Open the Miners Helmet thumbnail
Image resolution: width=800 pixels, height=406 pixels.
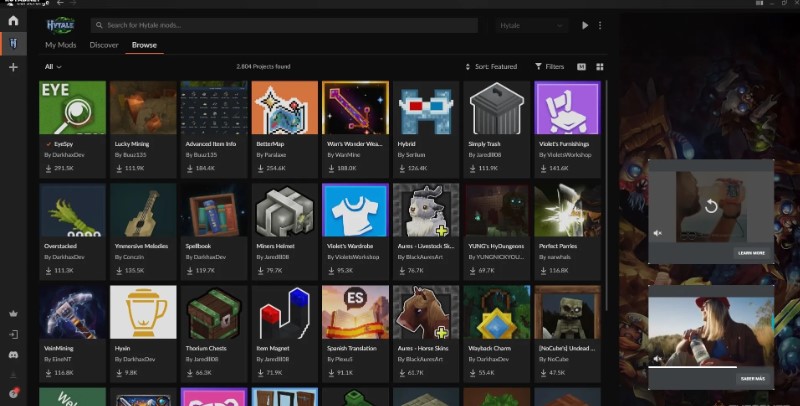(285, 210)
